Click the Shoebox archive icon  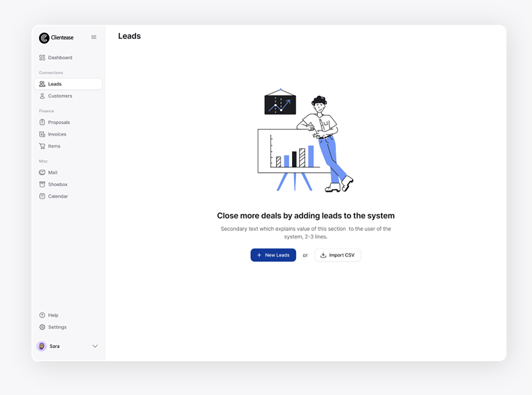pos(42,184)
